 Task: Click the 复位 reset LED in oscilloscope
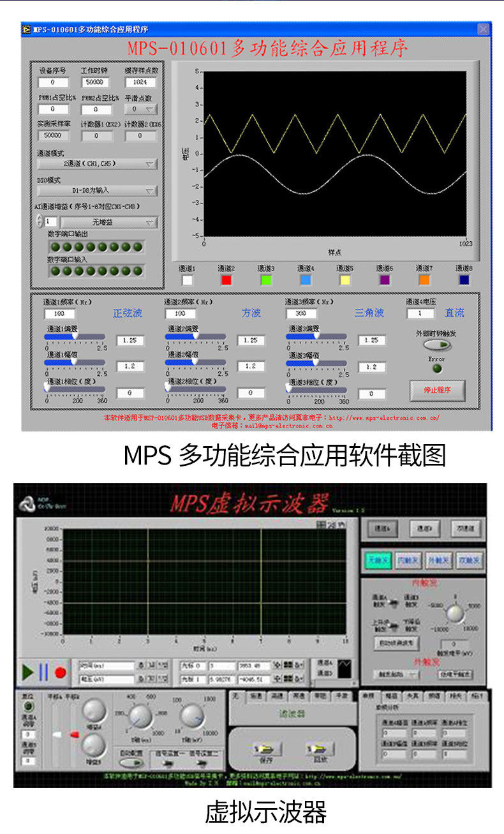coord(27,707)
